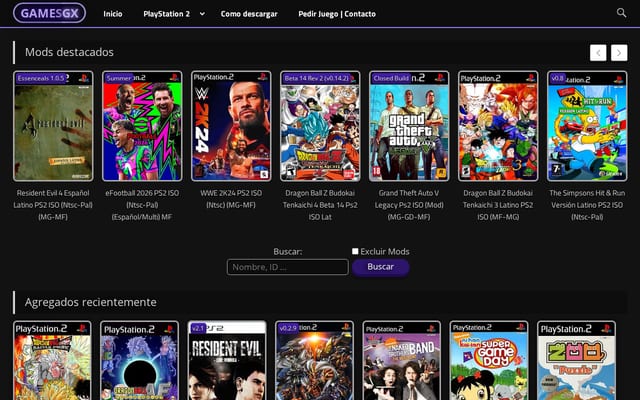Open Pedir Juego | Contacto page
The width and height of the screenshot is (640, 400).
(337, 14)
